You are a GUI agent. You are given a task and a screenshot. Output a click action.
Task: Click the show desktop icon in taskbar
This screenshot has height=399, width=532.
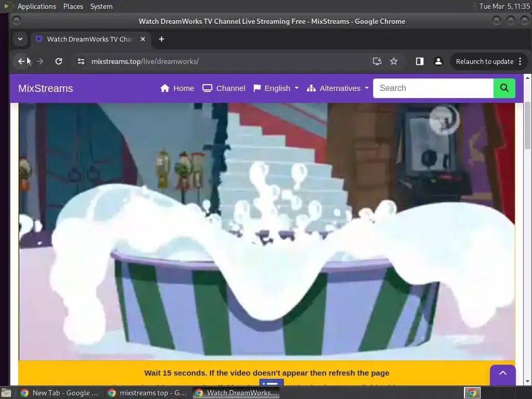[6, 393]
